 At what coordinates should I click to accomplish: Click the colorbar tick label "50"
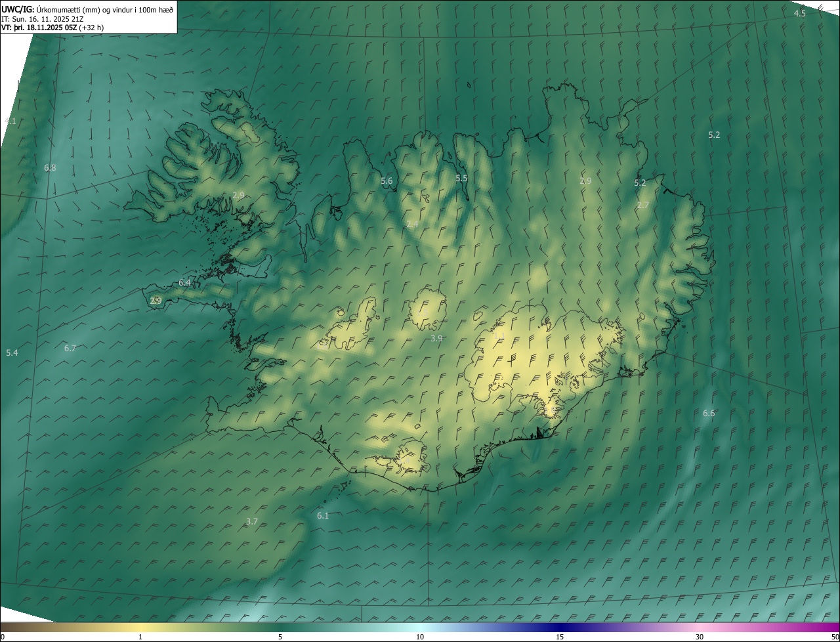pos(835,637)
